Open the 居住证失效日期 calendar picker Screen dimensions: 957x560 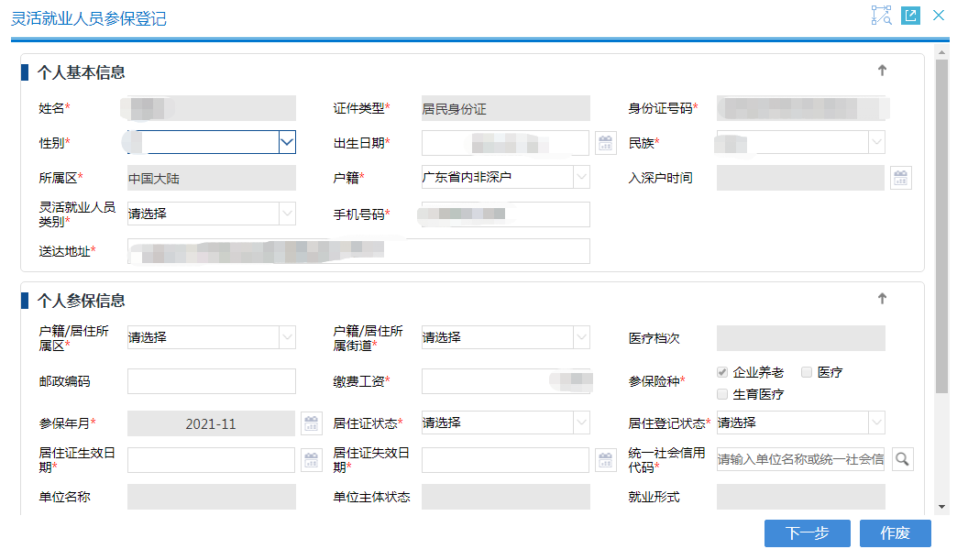[x=605, y=459]
